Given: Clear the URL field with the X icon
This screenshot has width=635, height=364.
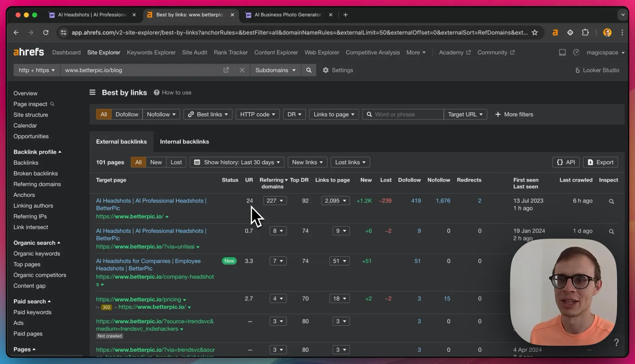Looking at the screenshot, I should pyautogui.click(x=242, y=70).
